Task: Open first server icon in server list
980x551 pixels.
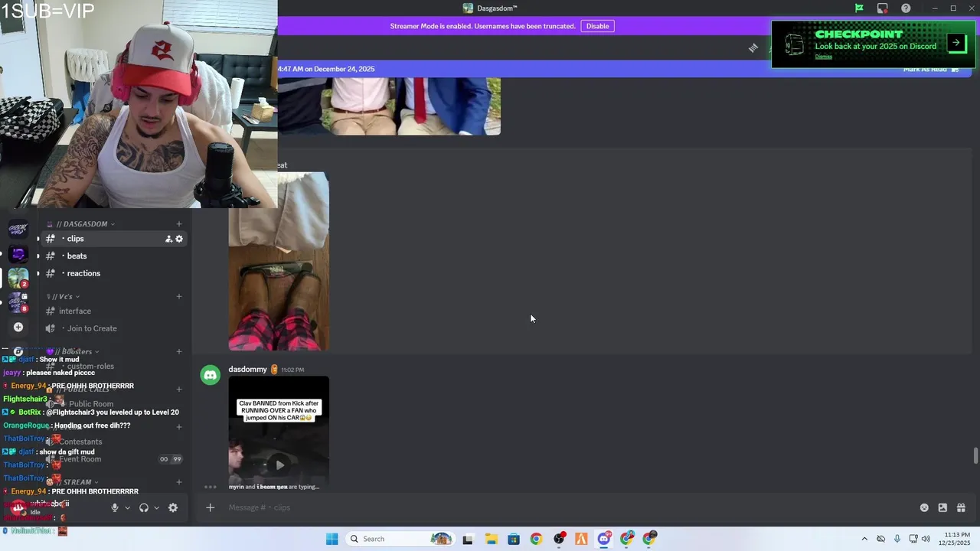Action: [18, 229]
